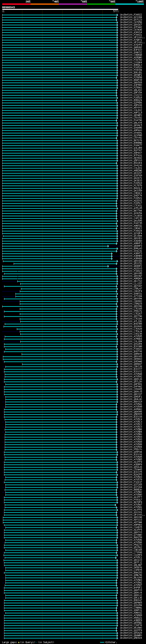
Task: Click the cyan ~100% identity legend segment
Action: point(130,4)
